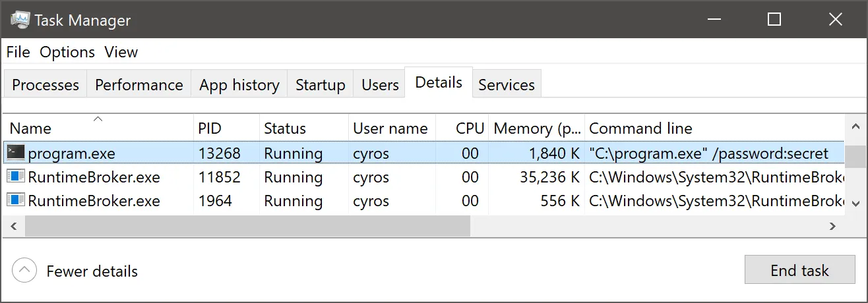Collapse view with Fewer details arrow
Screen dimensions: 868x303
coord(24,270)
